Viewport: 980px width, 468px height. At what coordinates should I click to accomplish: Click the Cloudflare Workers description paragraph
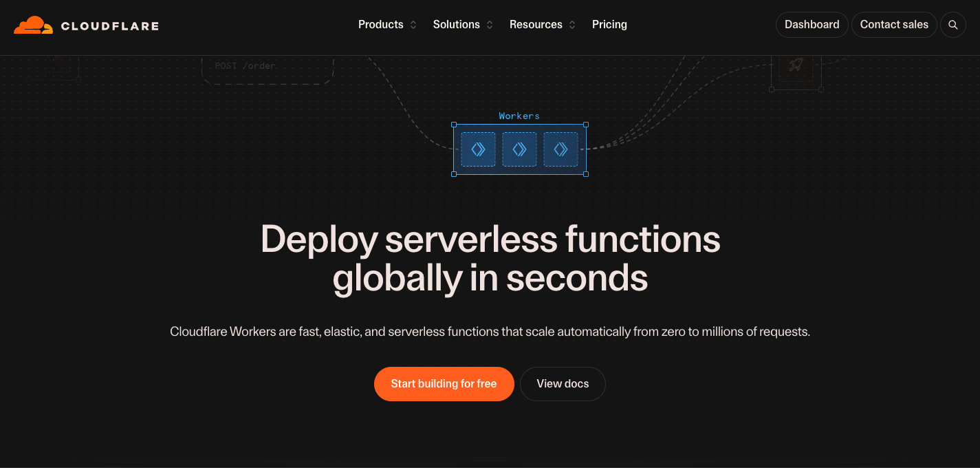click(x=490, y=332)
